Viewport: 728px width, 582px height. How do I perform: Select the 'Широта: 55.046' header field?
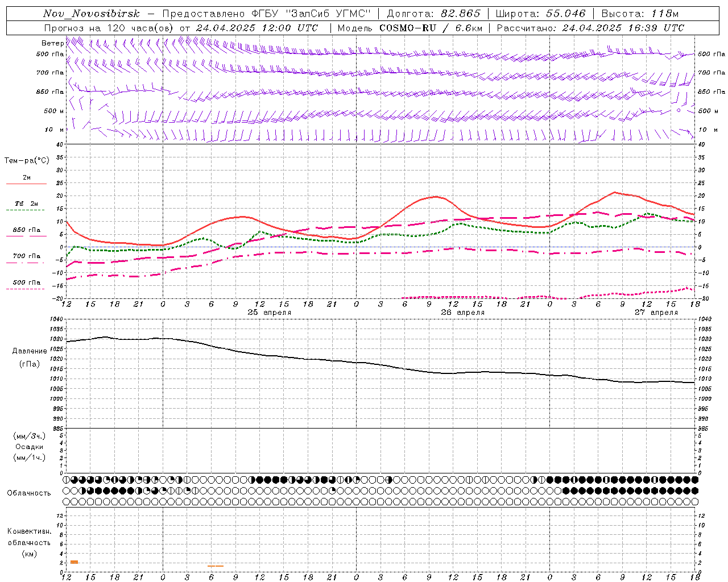tap(540, 14)
